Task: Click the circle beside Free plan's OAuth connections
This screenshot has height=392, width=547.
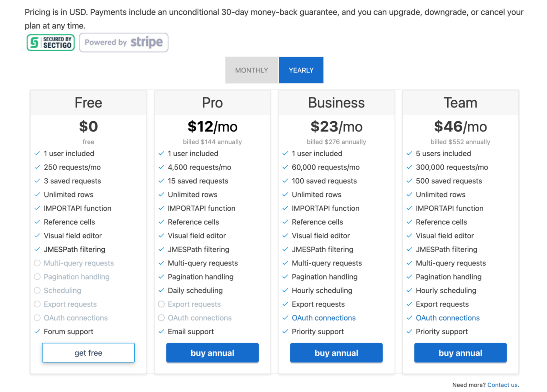Action: point(37,318)
